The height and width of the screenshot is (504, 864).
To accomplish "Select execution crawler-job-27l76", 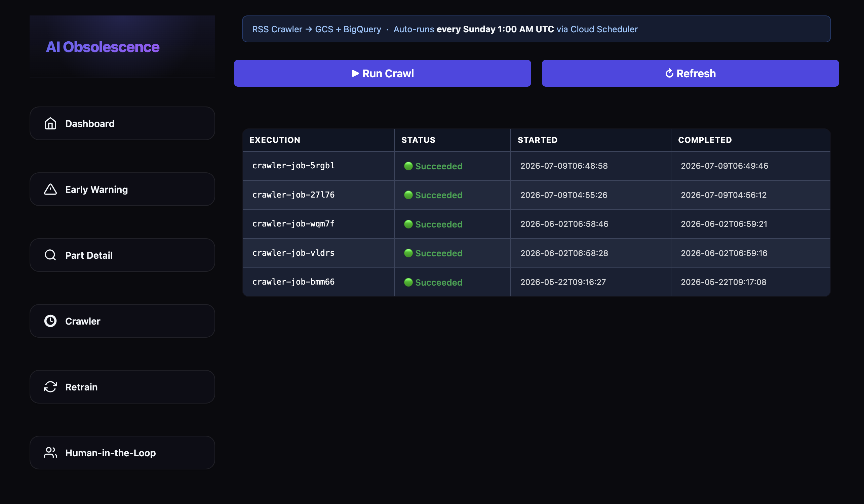I will [293, 195].
